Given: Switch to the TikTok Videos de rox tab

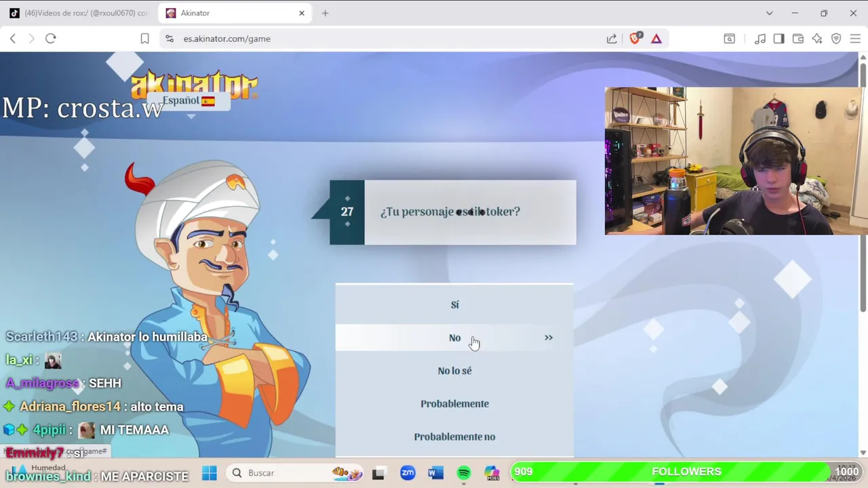Looking at the screenshot, I should 79,13.
